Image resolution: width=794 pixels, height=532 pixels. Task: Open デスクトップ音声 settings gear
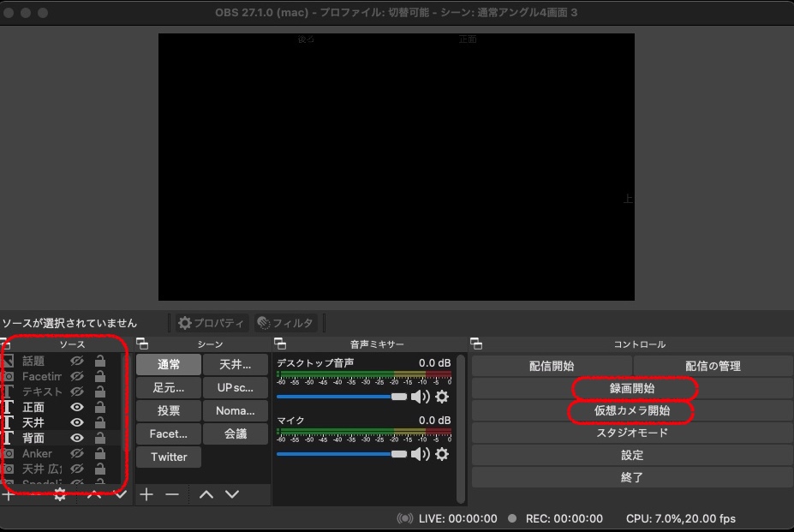pos(442,397)
